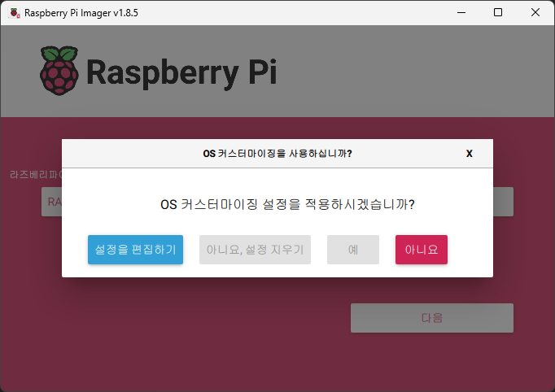The width and height of the screenshot is (555, 392).
Task: Close the OS customization dialog with X
Action: point(469,153)
